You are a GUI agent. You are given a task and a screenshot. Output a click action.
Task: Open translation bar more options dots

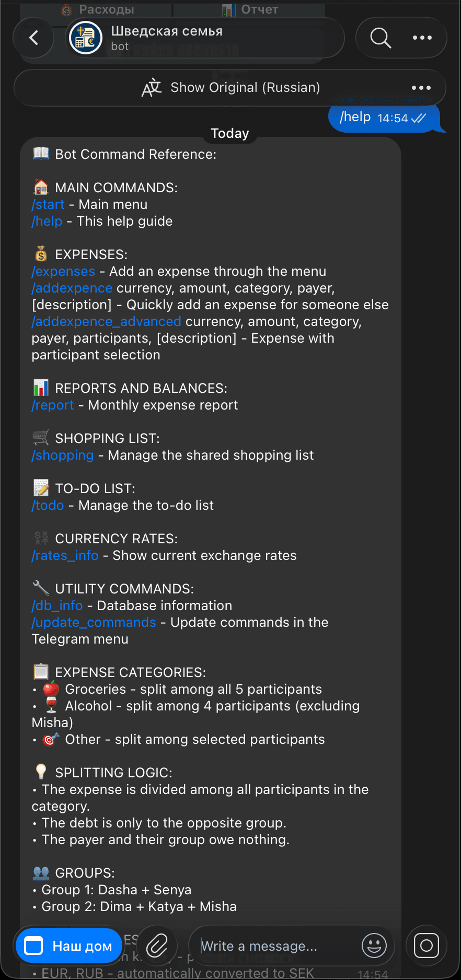[421, 88]
